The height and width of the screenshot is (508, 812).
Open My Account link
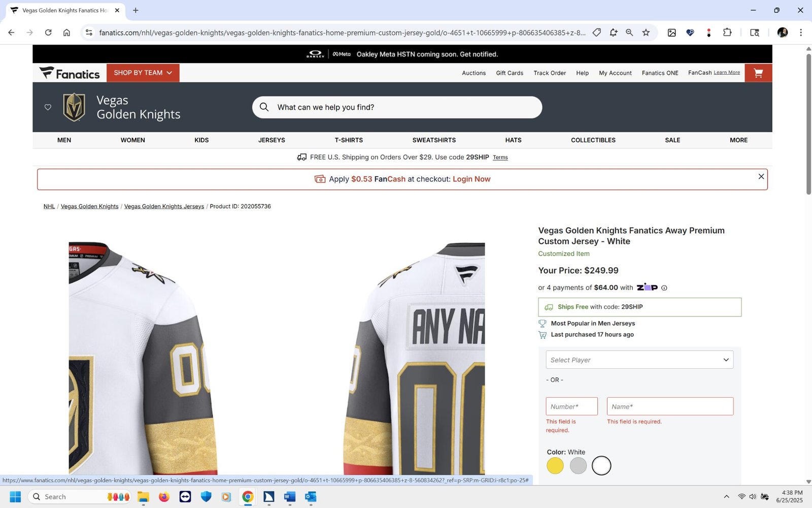(x=615, y=73)
